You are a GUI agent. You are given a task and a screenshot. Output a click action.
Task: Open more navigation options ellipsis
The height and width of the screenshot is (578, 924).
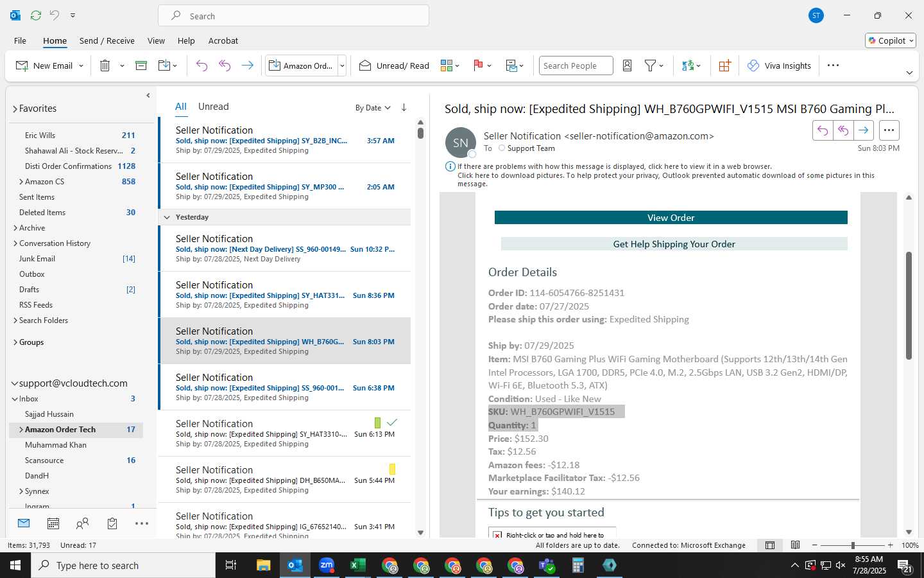[x=142, y=523]
